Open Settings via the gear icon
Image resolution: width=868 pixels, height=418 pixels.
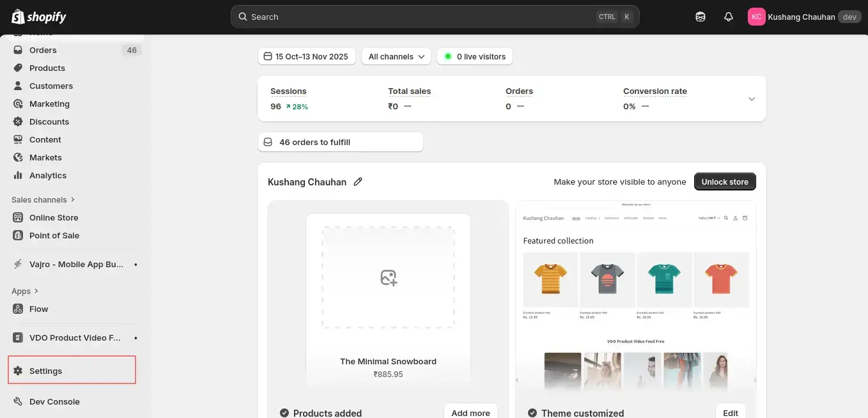pos(18,371)
